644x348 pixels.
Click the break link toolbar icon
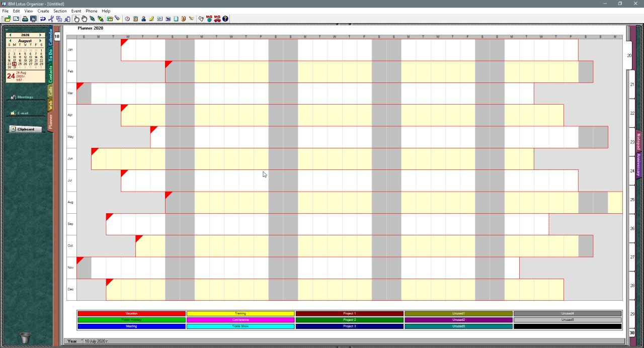[101, 19]
